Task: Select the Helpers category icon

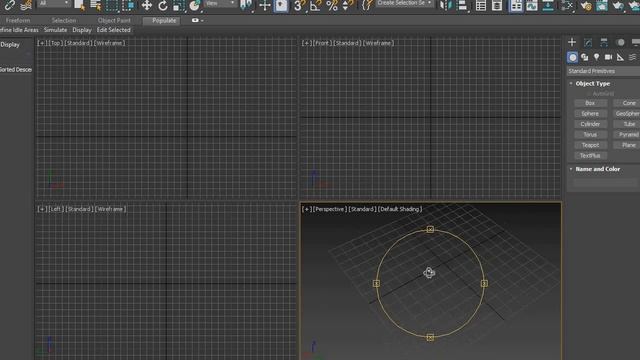Action: pyautogui.click(x=620, y=57)
